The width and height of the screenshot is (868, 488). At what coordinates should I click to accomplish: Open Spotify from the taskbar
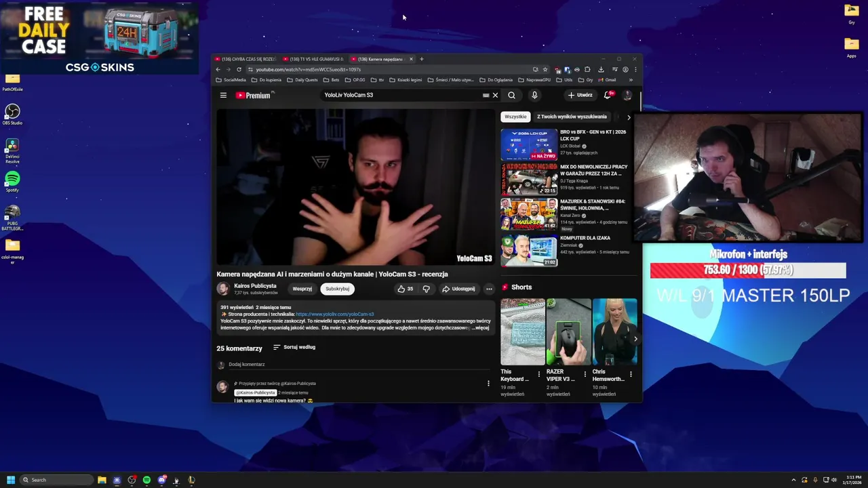(146, 480)
